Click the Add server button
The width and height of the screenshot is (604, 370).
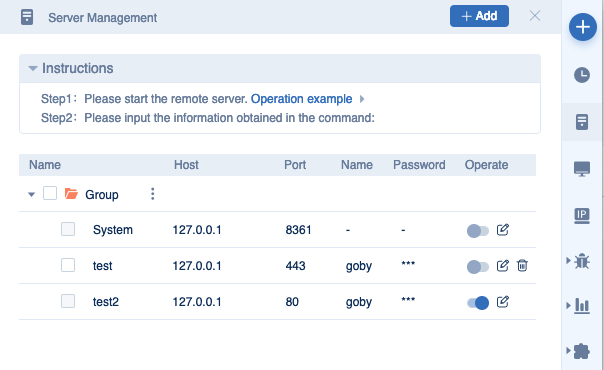click(x=479, y=16)
